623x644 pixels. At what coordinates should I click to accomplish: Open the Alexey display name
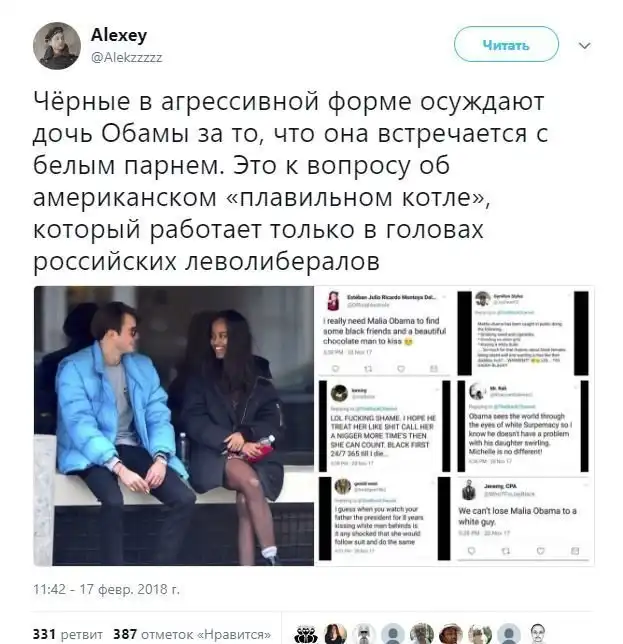point(119,35)
